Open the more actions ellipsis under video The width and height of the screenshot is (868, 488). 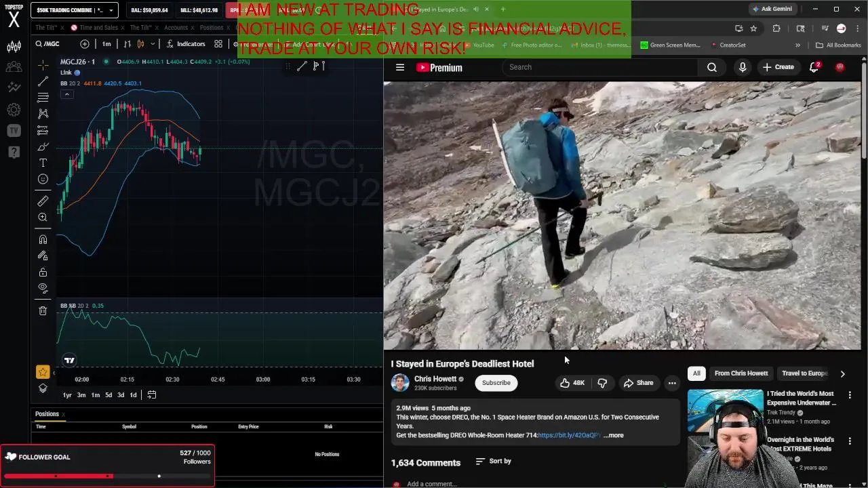pyautogui.click(x=672, y=383)
